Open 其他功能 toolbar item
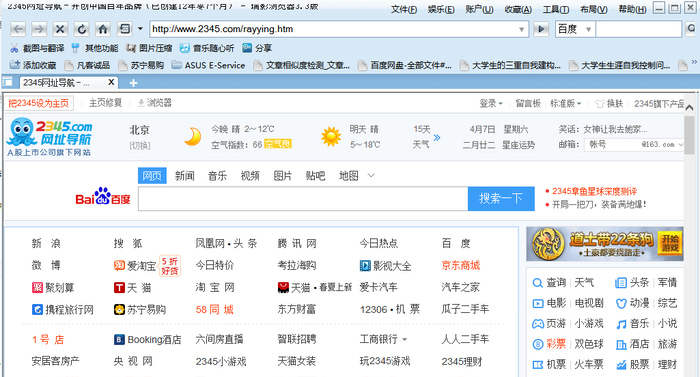This screenshot has width=700, height=377. pyautogui.click(x=95, y=48)
